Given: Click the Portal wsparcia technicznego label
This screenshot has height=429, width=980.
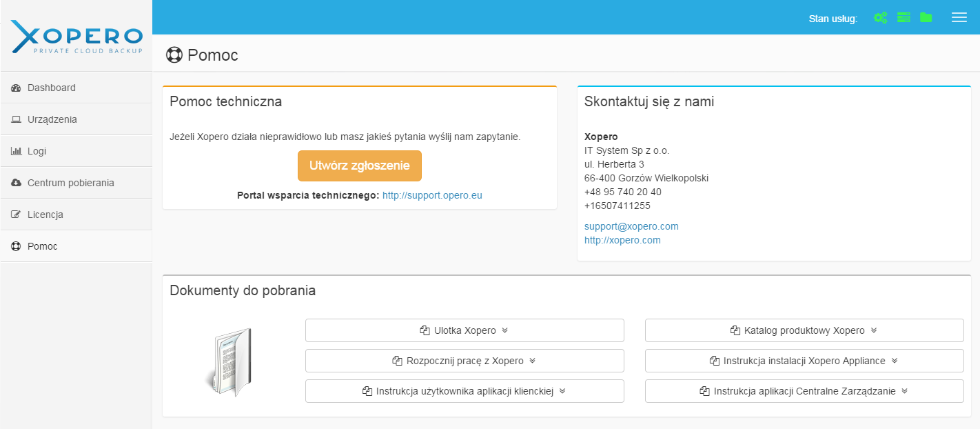Looking at the screenshot, I should 308,195.
